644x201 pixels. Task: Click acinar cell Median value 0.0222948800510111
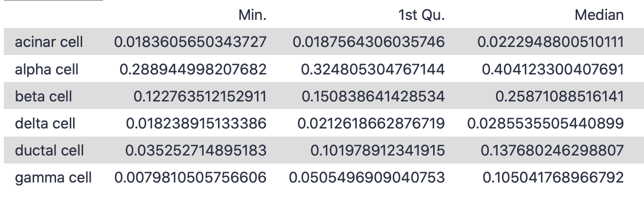click(550, 42)
